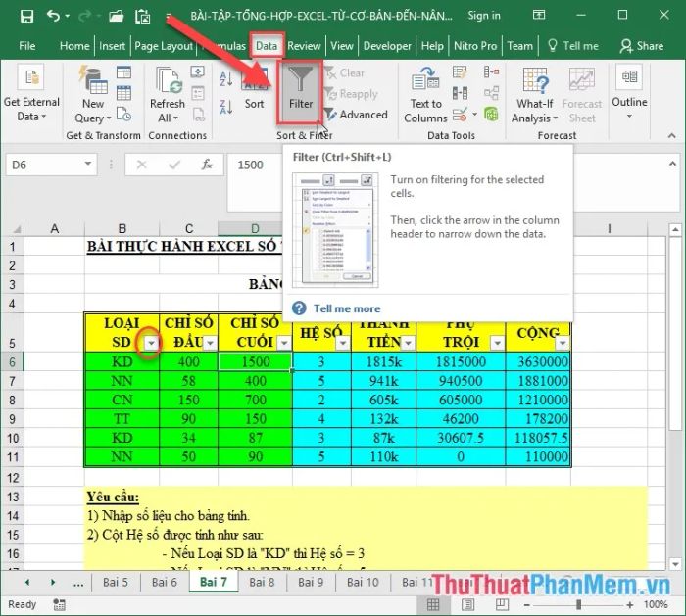Open filter dropdown for CHỈ SỐ ĐẦU column
Screen dimensions: 686x616
point(211,343)
